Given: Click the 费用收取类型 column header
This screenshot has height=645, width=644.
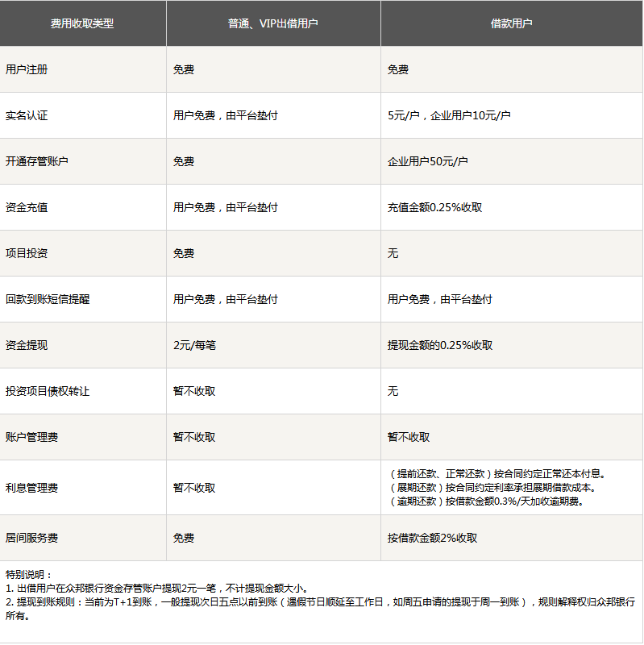Looking at the screenshot, I should point(82,23).
